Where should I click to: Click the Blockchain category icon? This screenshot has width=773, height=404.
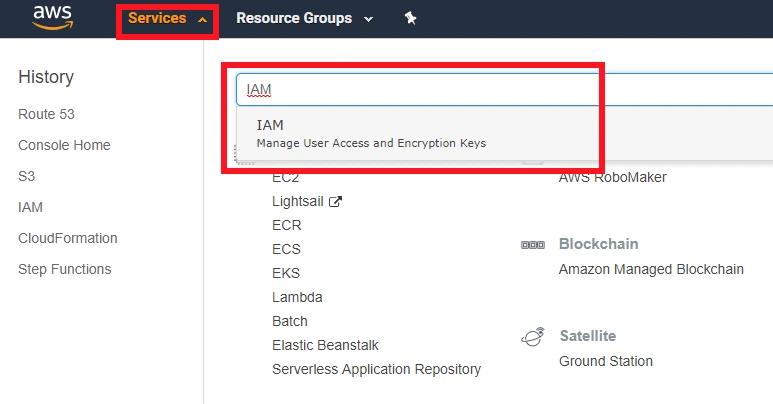click(532, 245)
